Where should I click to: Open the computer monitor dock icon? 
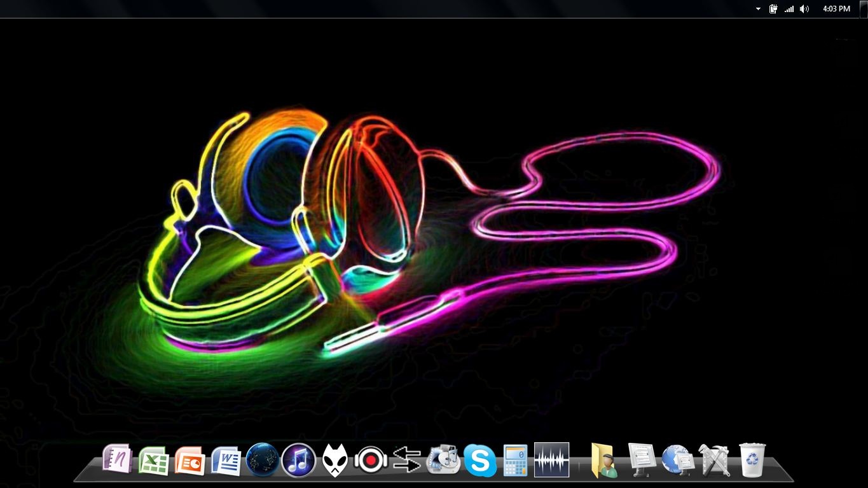coord(642,460)
